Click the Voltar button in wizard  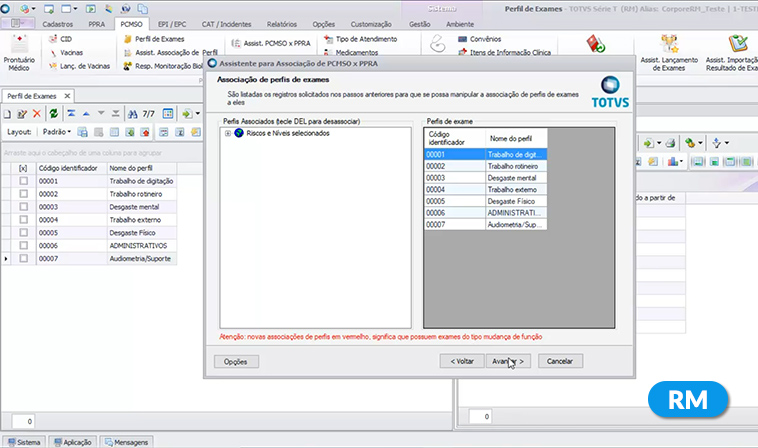click(460, 360)
